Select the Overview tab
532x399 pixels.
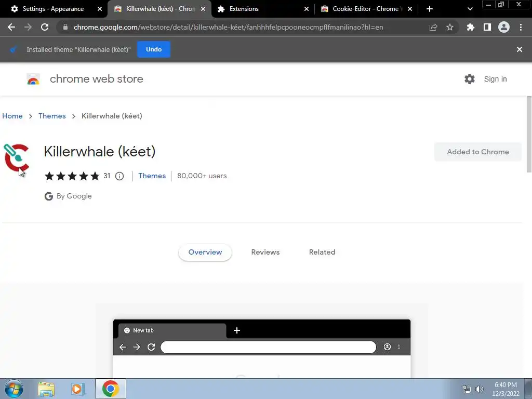click(205, 252)
